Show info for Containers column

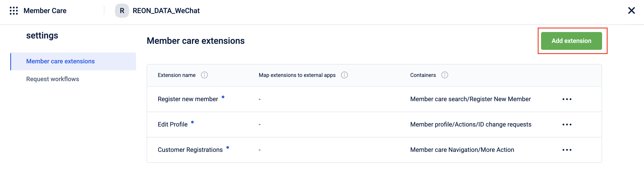[x=444, y=75]
